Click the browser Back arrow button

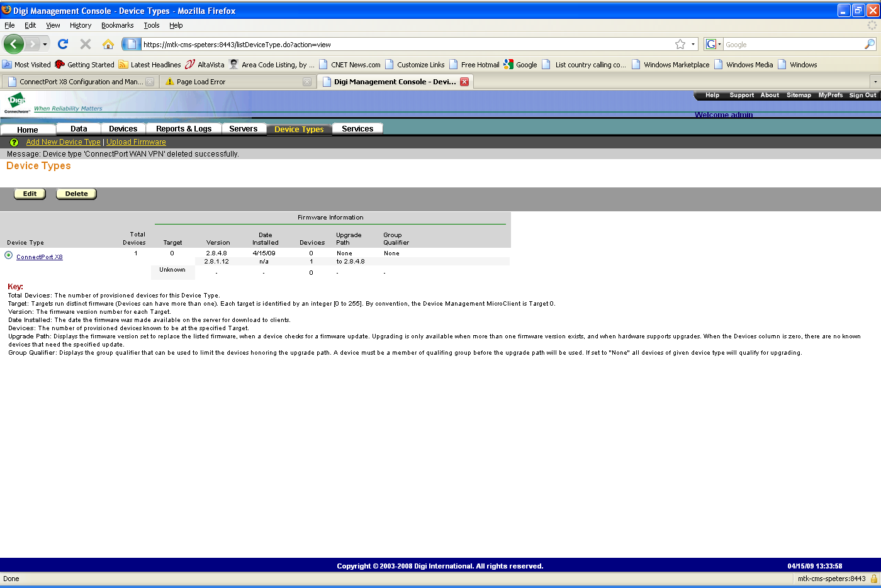click(13, 44)
